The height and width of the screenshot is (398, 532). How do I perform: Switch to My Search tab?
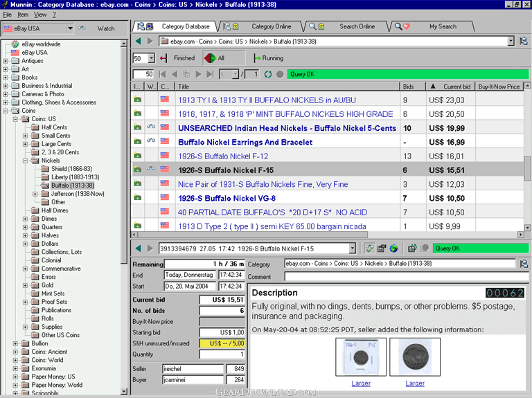point(434,26)
